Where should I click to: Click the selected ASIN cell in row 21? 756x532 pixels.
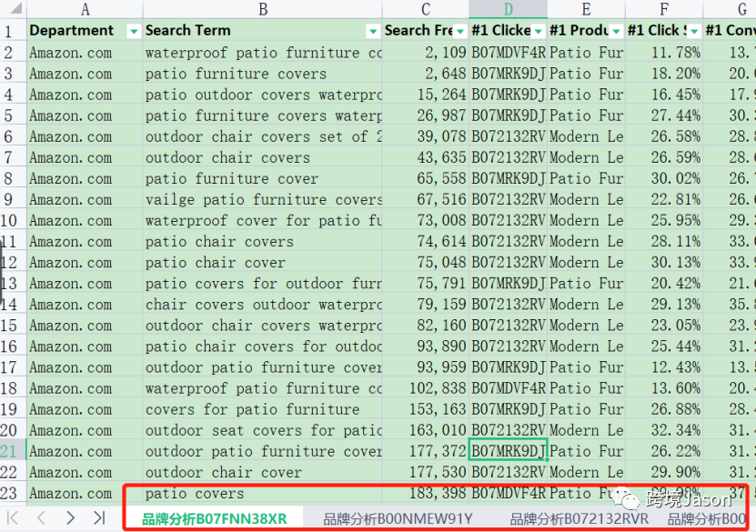click(509, 452)
